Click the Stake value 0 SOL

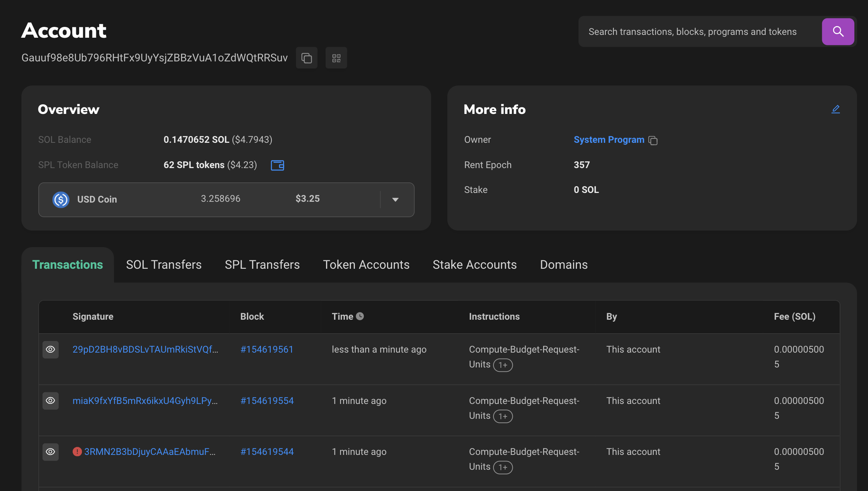[586, 190]
